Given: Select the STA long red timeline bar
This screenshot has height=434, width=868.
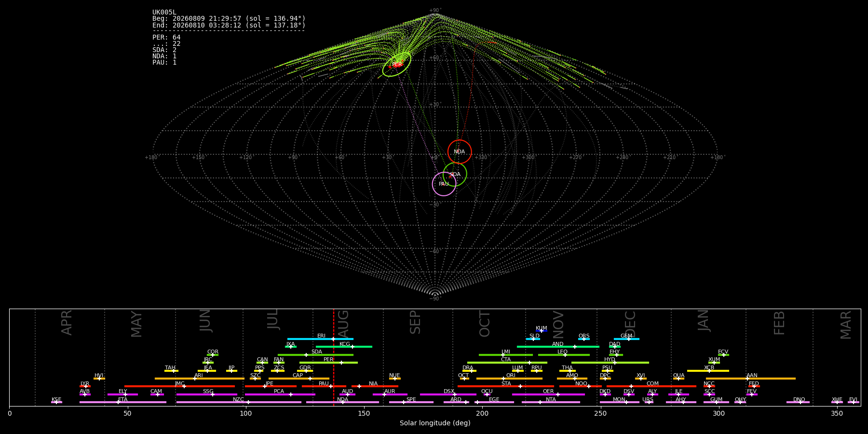Looking at the screenshot, I should click(x=506, y=386).
